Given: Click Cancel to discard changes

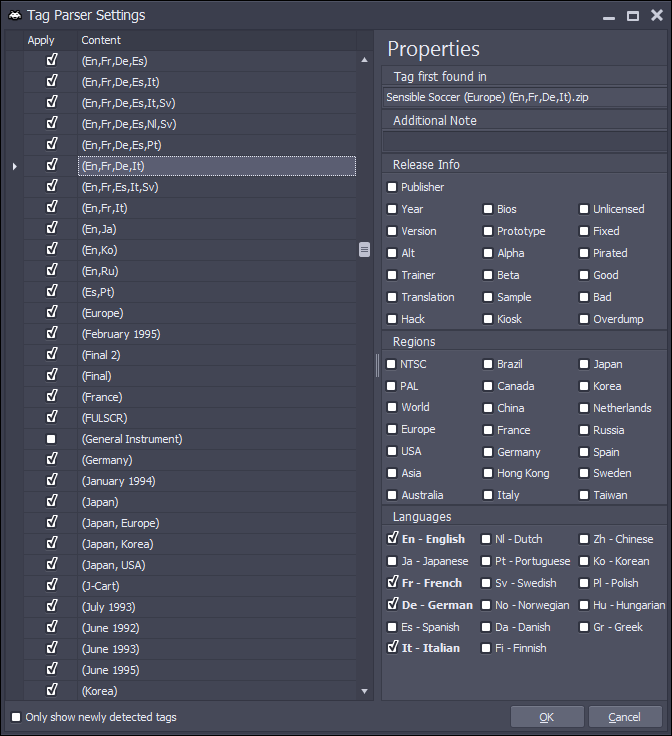Looking at the screenshot, I should pos(625,717).
